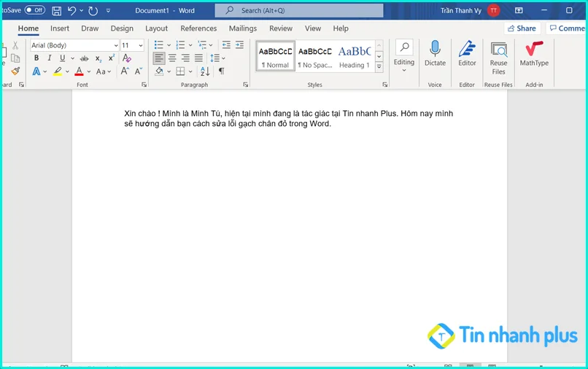The image size is (588, 369).
Task: Decrease paragraph indent
Action: pyautogui.click(x=226, y=45)
